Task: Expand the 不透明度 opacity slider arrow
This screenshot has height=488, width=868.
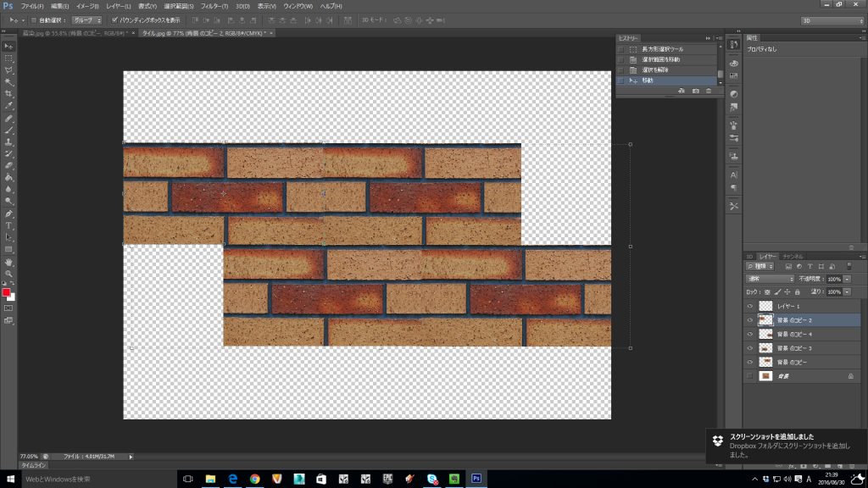Action: [x=847, y=279]
